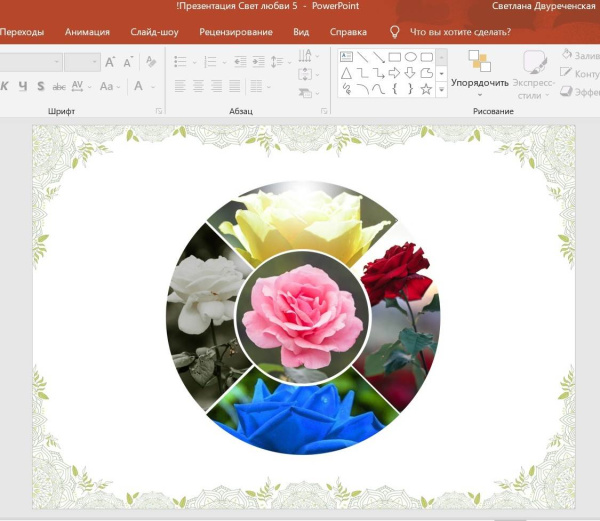The height and width of the screenshot is (521, 600).
Task: Select the five-point star shape
Action: point(426,89)
